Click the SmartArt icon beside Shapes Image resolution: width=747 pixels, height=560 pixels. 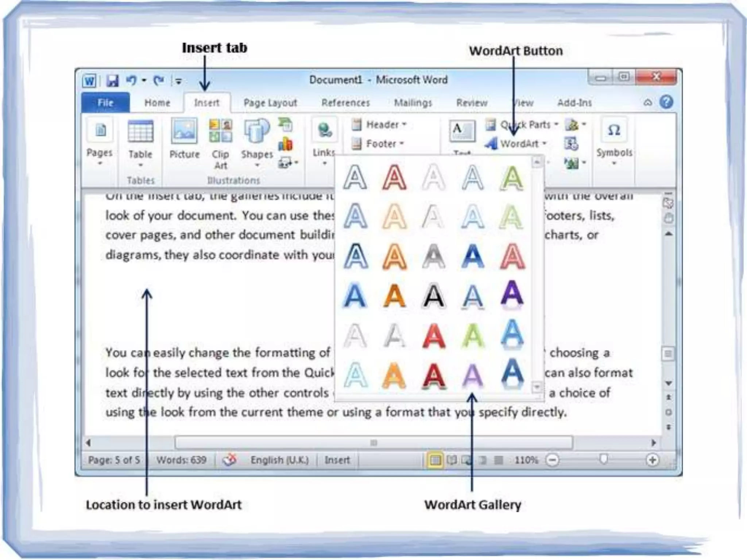coord(286,125)
